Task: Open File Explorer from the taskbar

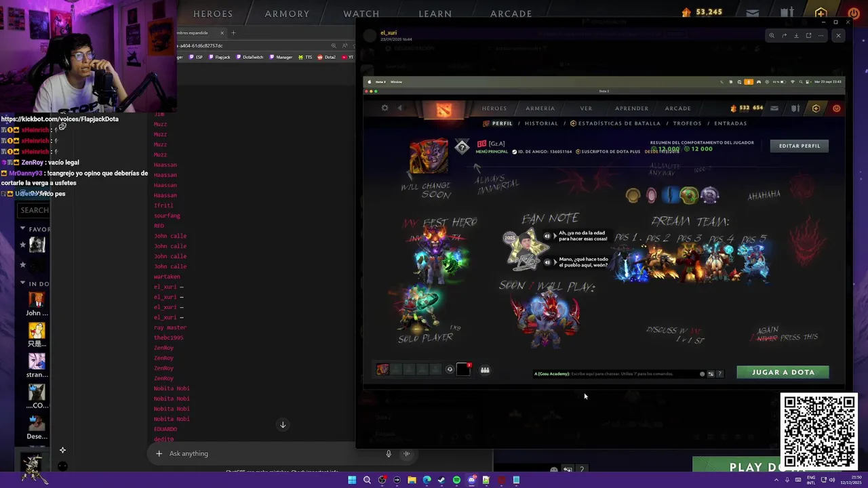Action: (412, 480)
